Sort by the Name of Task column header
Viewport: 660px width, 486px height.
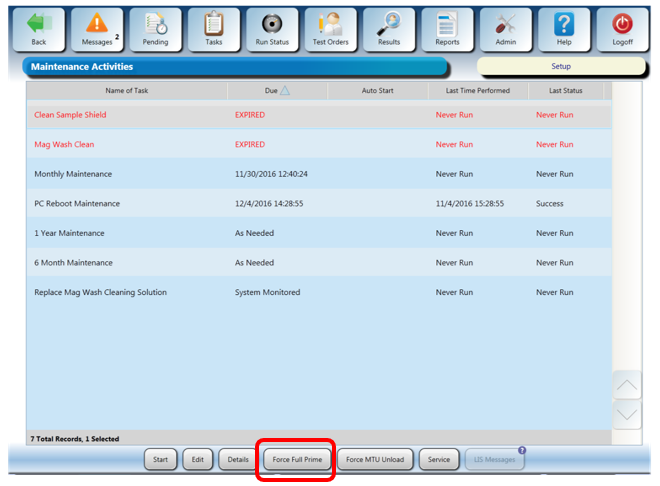(x=127, y=91)
